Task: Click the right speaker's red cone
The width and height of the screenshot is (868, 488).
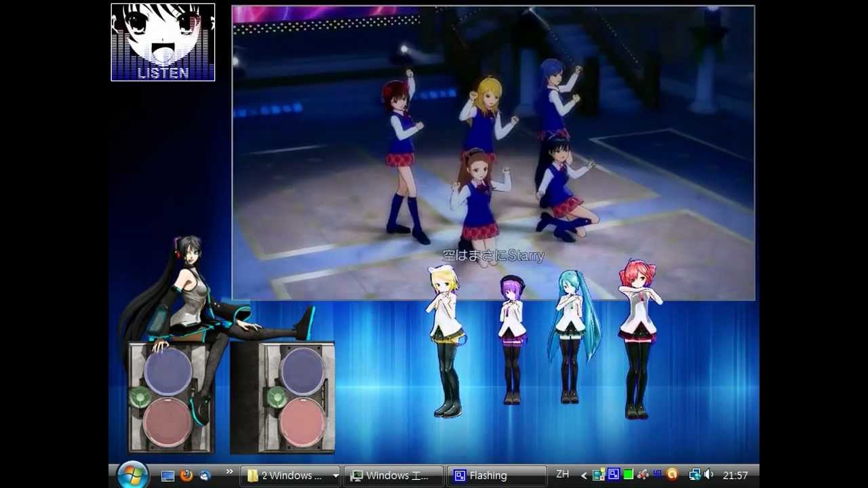Action: tap(302, 422)
